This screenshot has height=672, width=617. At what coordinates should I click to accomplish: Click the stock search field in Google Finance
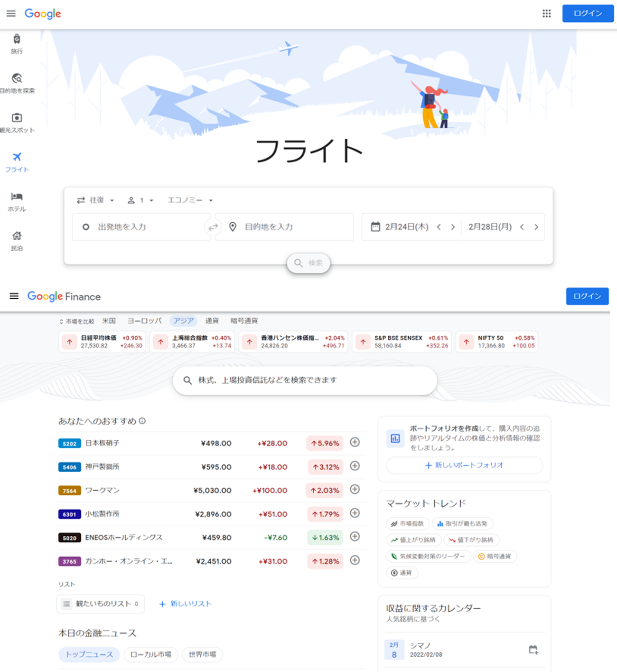click(x=305, y=380)
